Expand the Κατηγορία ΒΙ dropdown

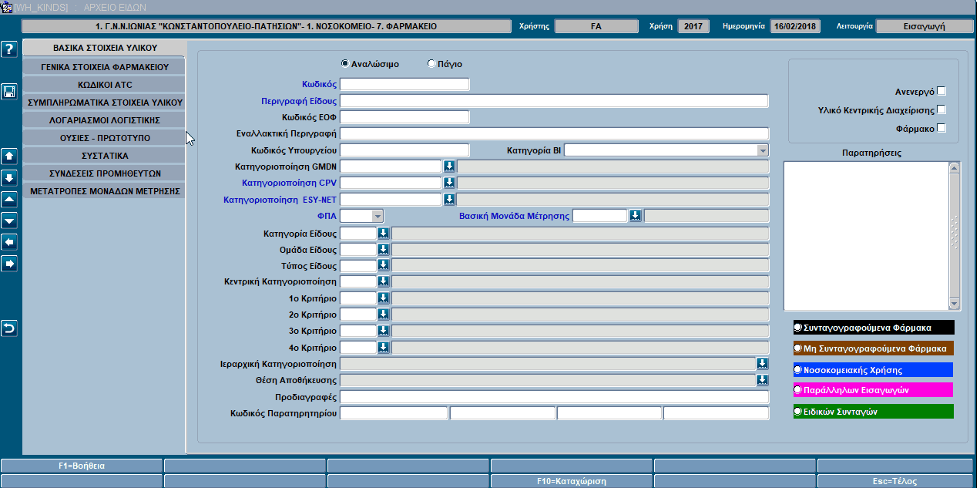[x=762, y=150]
